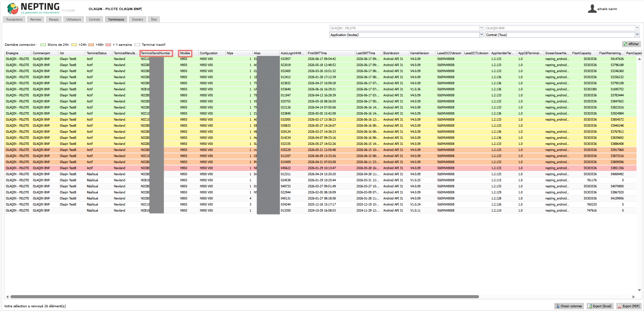Screen dimensions: 644x312
Task: Click the cell "2025-12-18 15:17:17"
Action: [321, 205]
